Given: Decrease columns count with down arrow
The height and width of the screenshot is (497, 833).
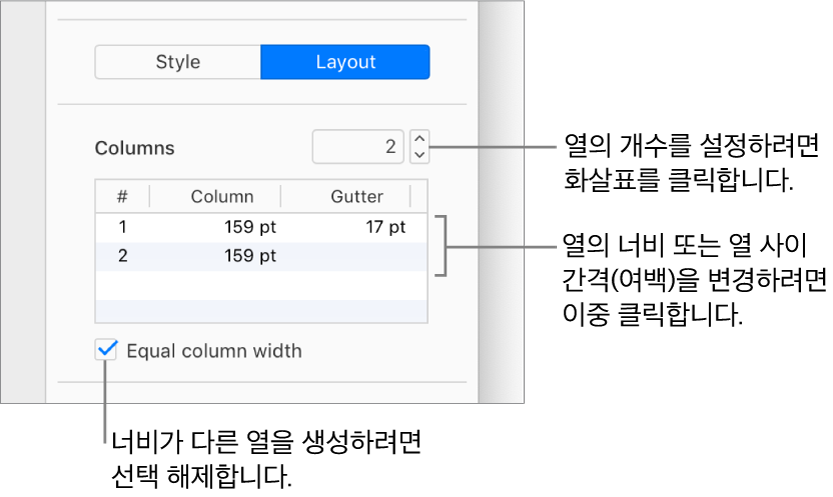Looking at the screenshot, I should pos(420,155).
